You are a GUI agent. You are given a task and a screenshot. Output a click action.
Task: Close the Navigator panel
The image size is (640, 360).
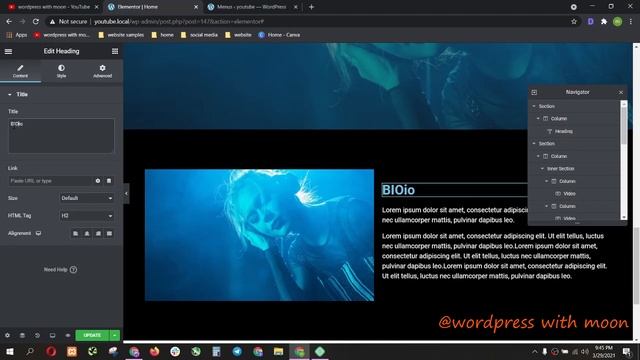[x=621, y=93]
